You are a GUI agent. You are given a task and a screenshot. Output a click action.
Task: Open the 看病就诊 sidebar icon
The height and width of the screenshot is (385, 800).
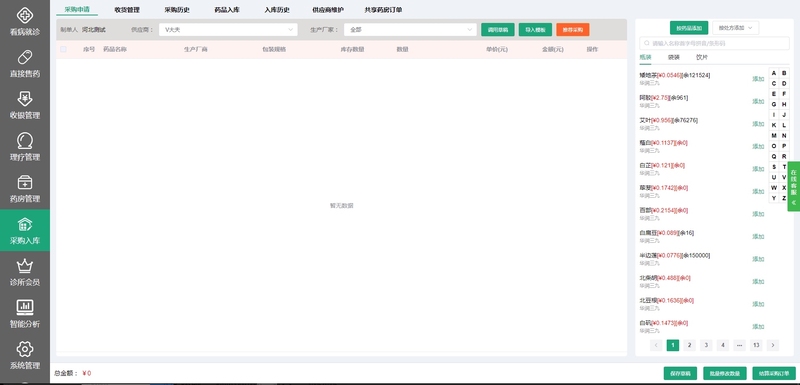point(24,15)
